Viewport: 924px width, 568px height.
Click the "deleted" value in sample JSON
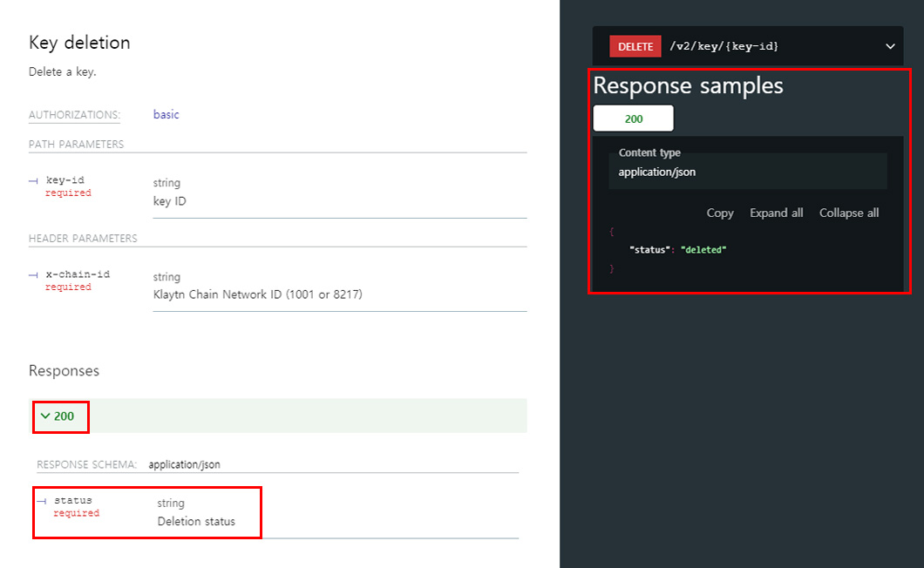tap(703, 250)
